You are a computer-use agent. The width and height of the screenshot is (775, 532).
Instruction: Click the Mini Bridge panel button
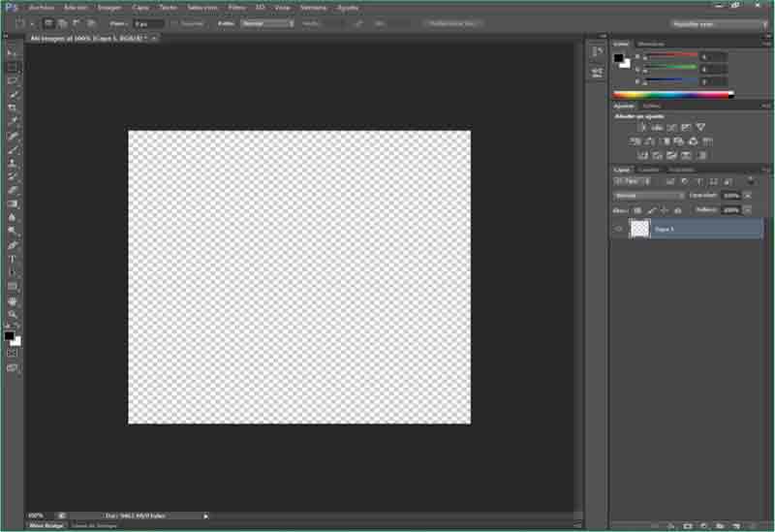pos(46,525)
